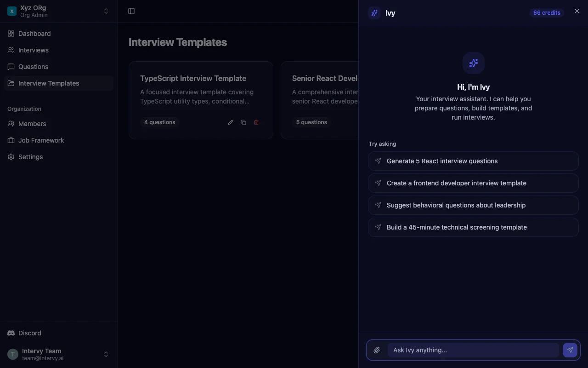Viewport: 588px width, 368px height.
Task: Toggle the sidebar with the panel icon
Action: 131,11
